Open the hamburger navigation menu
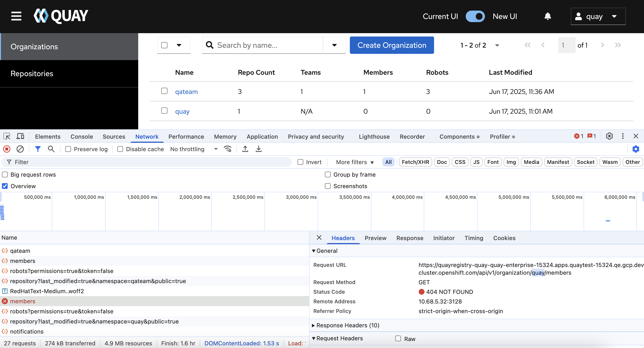Image resolution: width=644 pixels, height=348 pixels. [16, 16]
